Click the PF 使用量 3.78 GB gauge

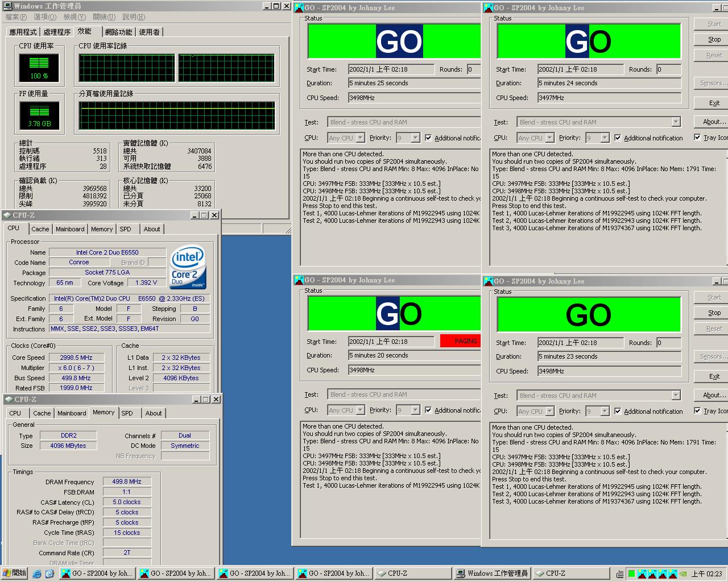(x=39, y=115)
